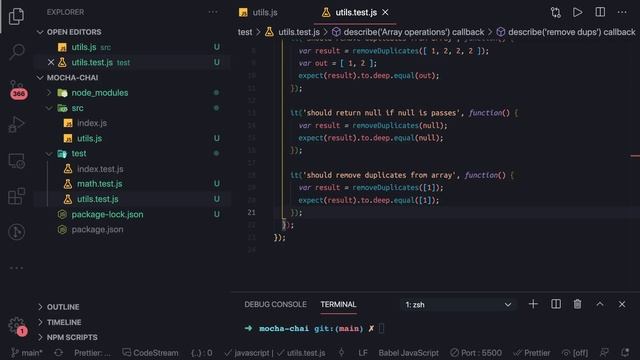This screenshot has height=360, width=640.
Task: Close utils.test.js in Open Editors list
Action: tap(51, 62)
